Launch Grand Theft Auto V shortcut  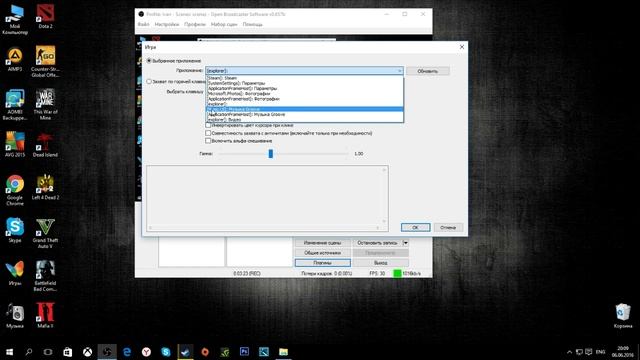[45, 233]
